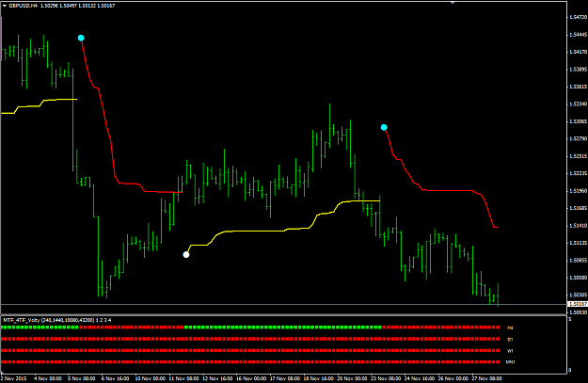Screen dimensions: 588x383
Task: Click the 12 Nov 16:00 time label
Action: pos(217,378)
